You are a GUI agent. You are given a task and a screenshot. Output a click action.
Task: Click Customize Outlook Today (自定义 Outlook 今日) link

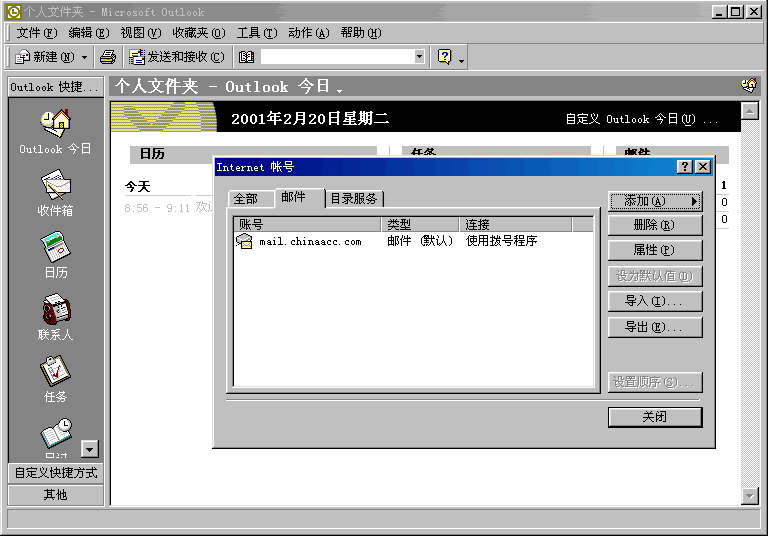pos(642,119)
